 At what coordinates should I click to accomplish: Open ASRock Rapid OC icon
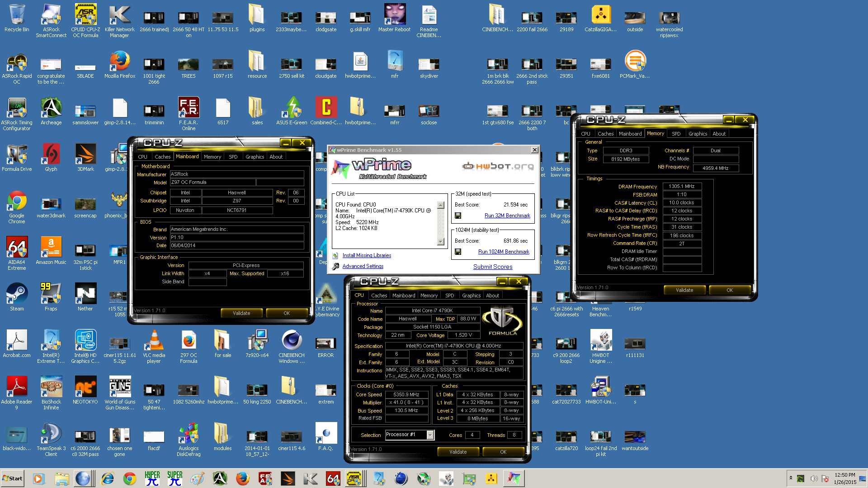(x=17, y=68)
